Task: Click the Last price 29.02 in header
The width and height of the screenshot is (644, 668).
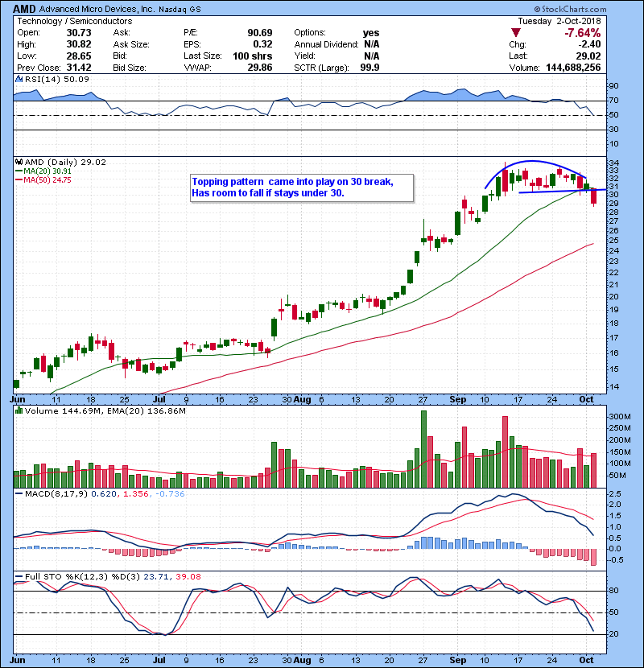Action: [588, 56]
